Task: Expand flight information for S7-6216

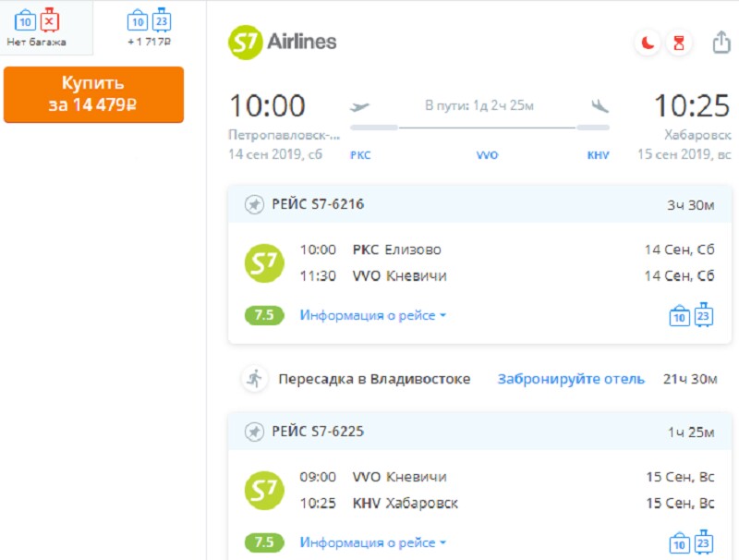Action: 373,315
